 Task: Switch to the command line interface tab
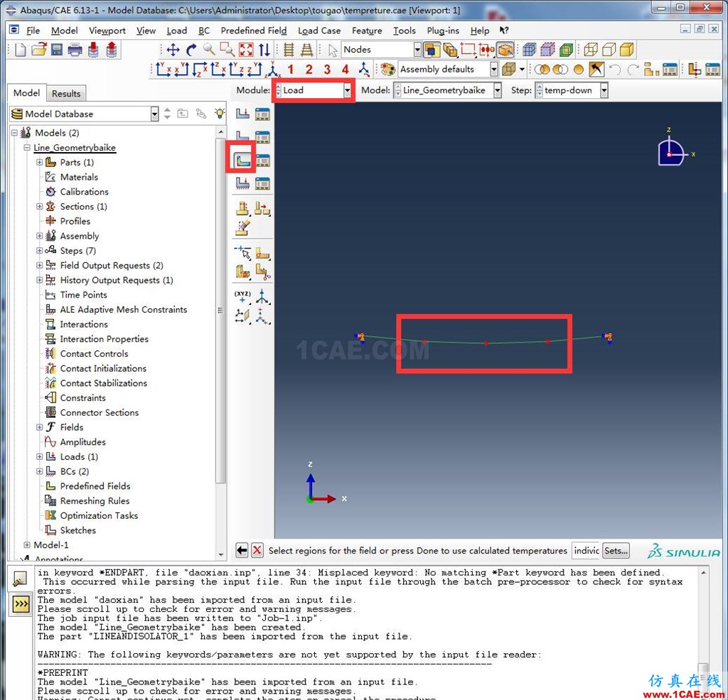tap(21, 604)
